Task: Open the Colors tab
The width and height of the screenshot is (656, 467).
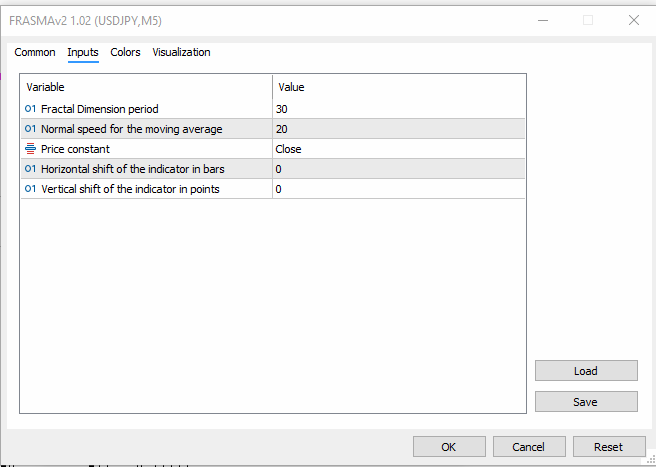Action: (x=125, y=52)
